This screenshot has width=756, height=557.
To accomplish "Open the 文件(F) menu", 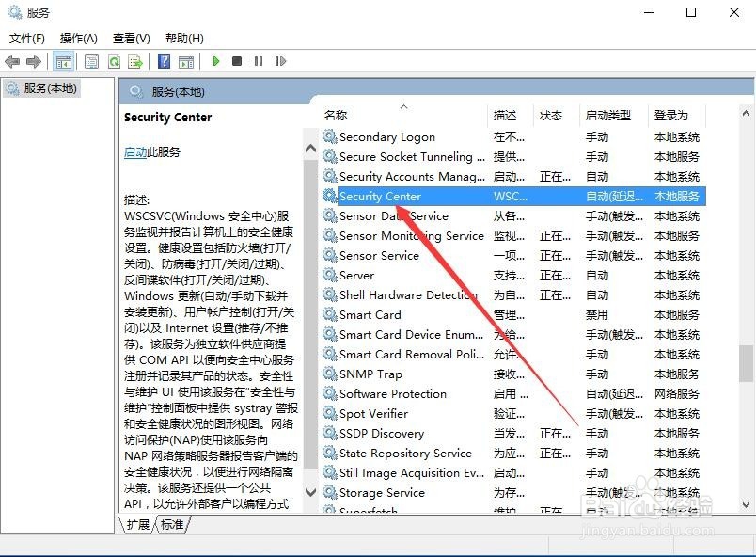I will pyautogui.click(x=27, y=38).
